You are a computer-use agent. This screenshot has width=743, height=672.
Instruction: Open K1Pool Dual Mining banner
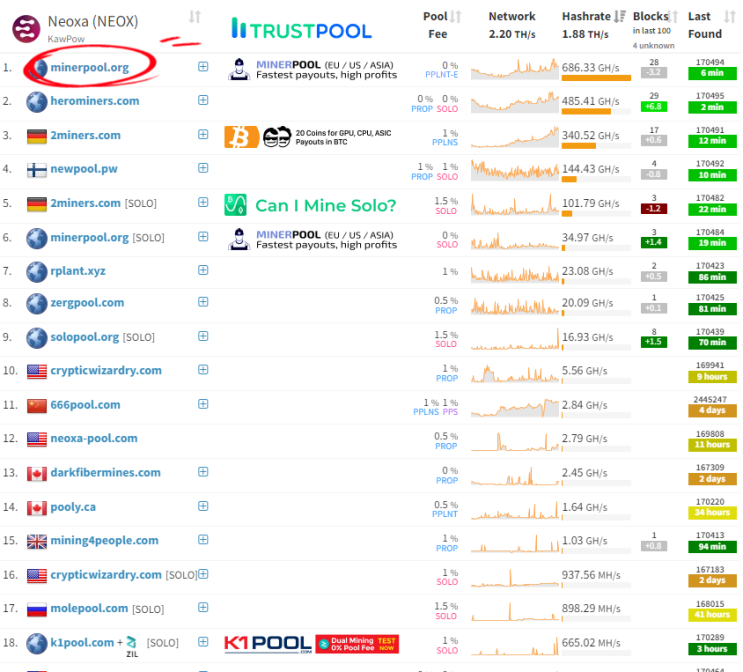click(x=311, y=644)
